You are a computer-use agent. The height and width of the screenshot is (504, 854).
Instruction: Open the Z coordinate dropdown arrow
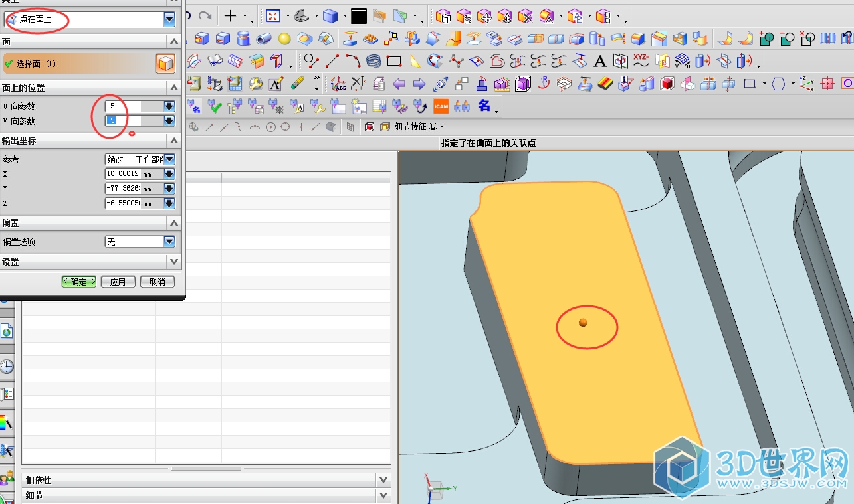pyautogui.click(x=169, y=203)
